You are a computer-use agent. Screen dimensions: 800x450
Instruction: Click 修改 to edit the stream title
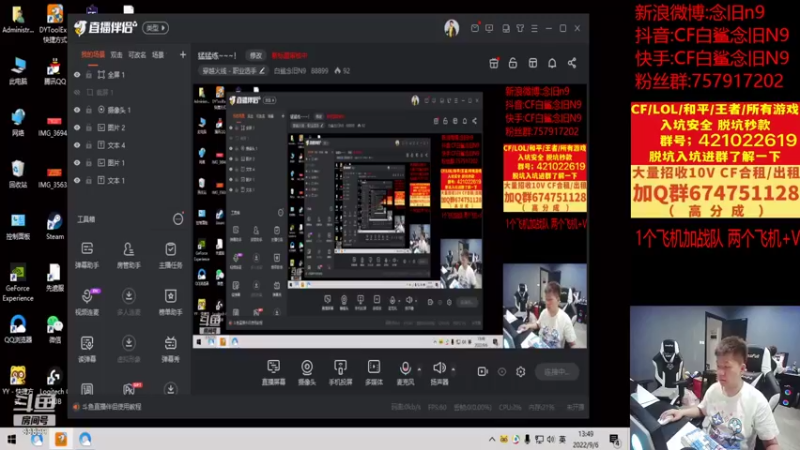256,55
